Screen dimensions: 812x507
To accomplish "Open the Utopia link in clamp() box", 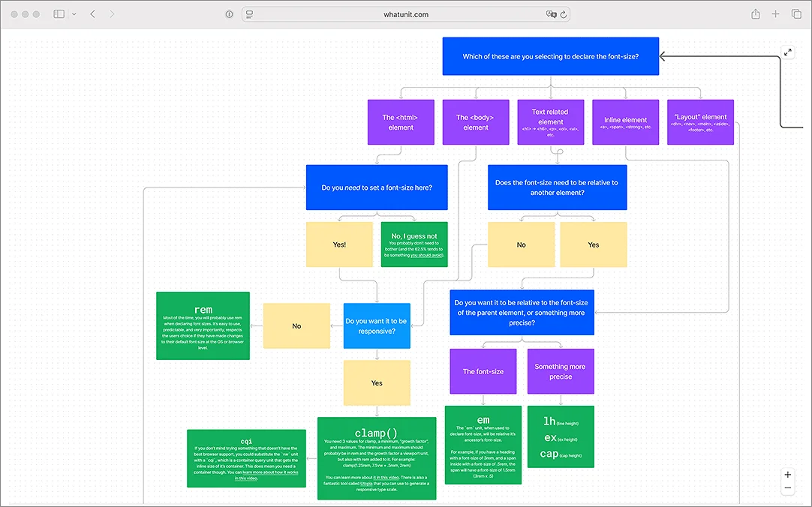I will (366, 483).
